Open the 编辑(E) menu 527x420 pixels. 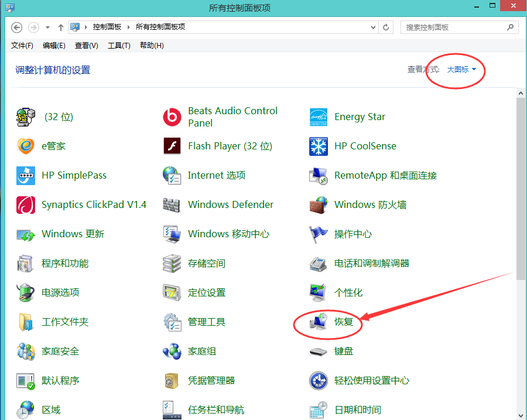(x=54, y=45)
